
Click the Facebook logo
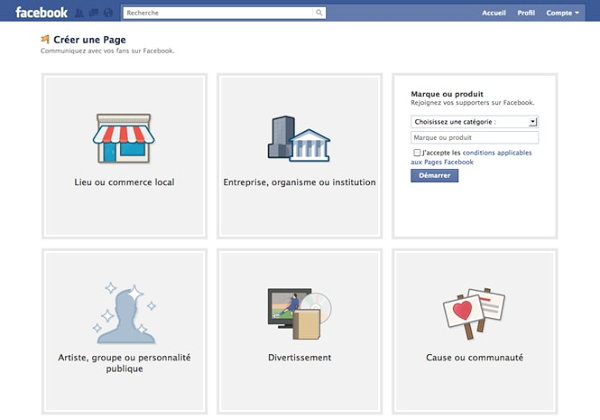(41, 13)
